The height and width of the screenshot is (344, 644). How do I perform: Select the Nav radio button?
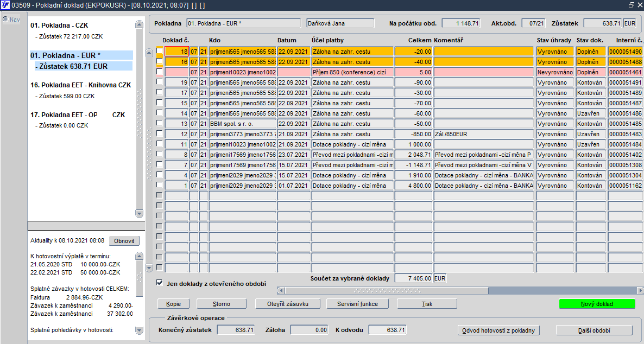point(5,19)
